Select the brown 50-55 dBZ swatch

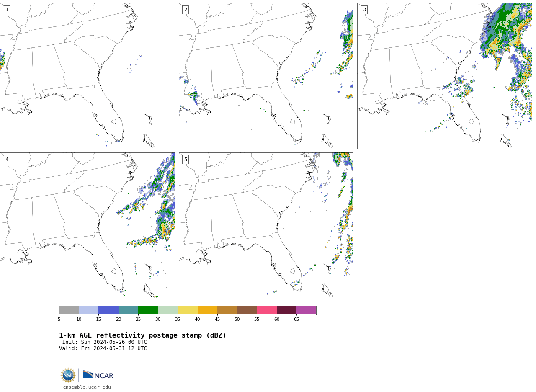[247, 310]
